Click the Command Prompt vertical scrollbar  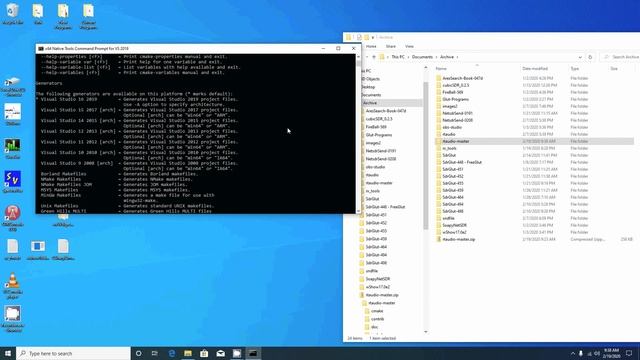(358, 133)
